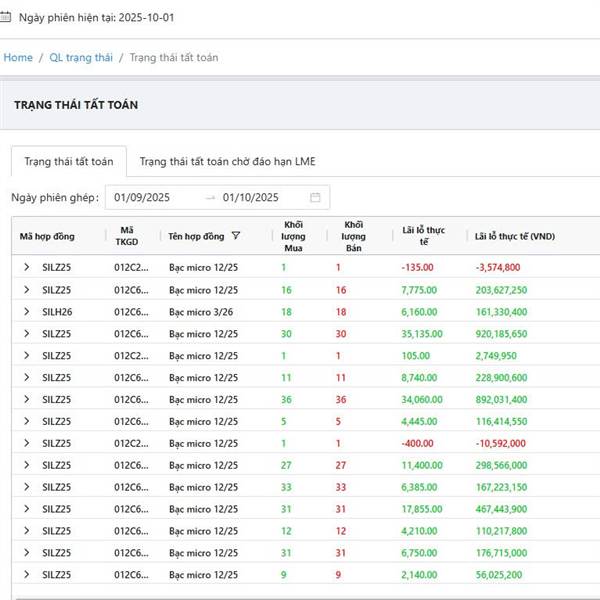This screenshot has height=600, width=600.
Task: Open the QL trạng thái breadcrumb link
Action: pyautogui.click(x=80, y=58)
